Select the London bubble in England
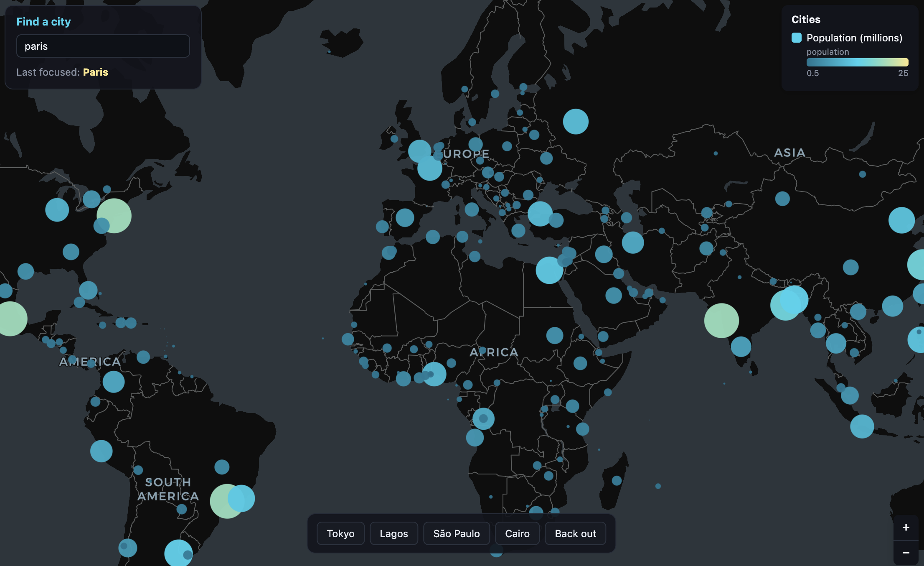 [x=419, y=151]
